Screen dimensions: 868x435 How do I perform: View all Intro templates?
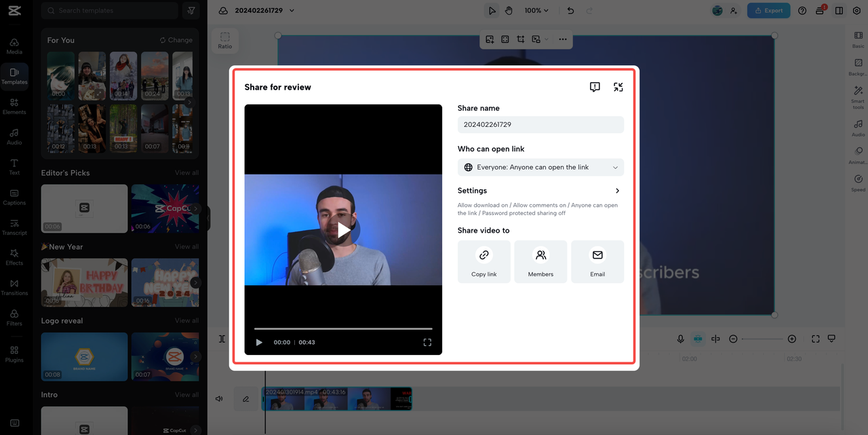tap(186, 395)
